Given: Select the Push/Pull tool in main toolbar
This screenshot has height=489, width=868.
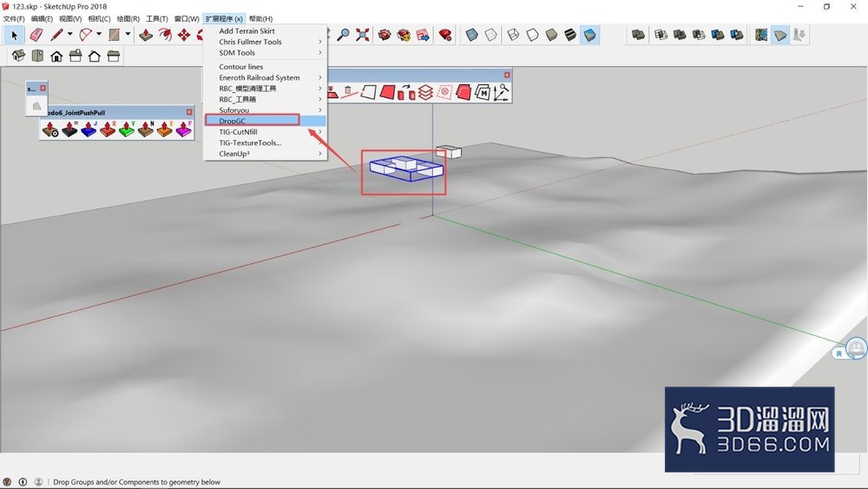Looking at the screenshot, I should pyautogui.click(x=146, y=35).
